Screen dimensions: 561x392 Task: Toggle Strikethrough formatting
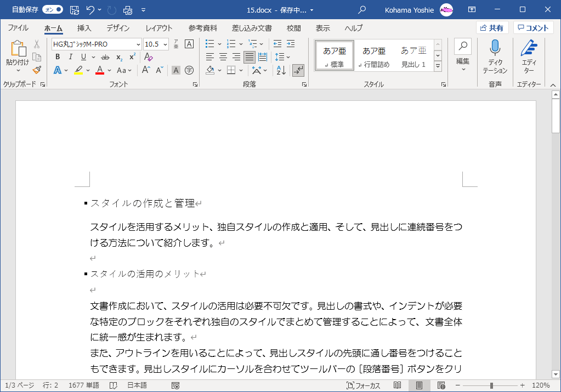click(105, 57)
